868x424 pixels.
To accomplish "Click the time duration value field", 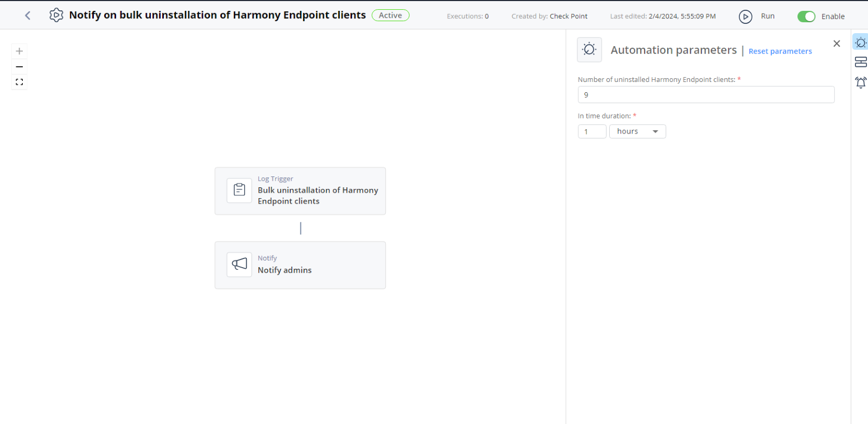I will [592, 131].
